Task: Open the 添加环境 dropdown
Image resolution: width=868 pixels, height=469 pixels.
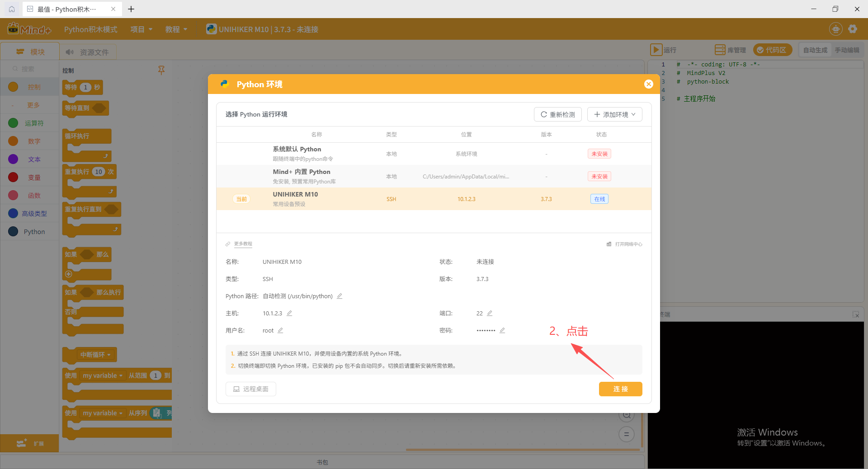Action: click(x=614, y=114)
